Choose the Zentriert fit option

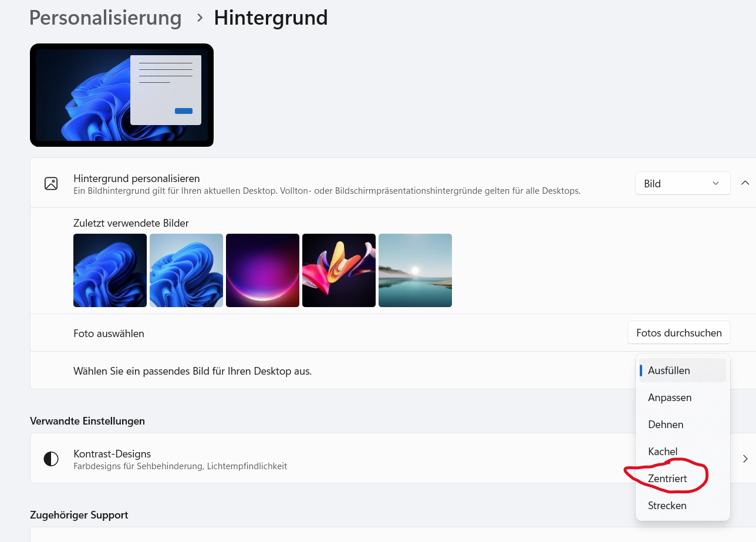[x=683, y=479]
